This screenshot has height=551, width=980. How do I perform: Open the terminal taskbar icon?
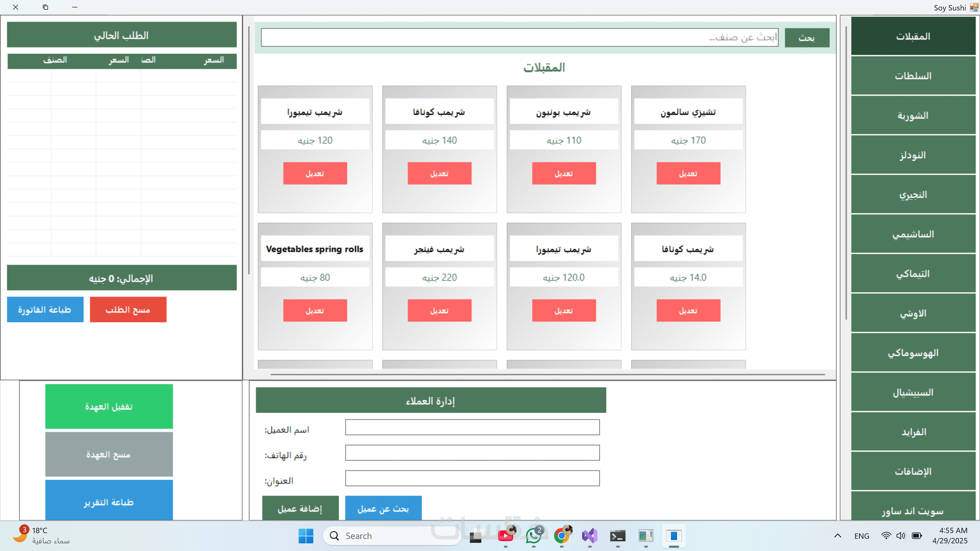(617, 536)
